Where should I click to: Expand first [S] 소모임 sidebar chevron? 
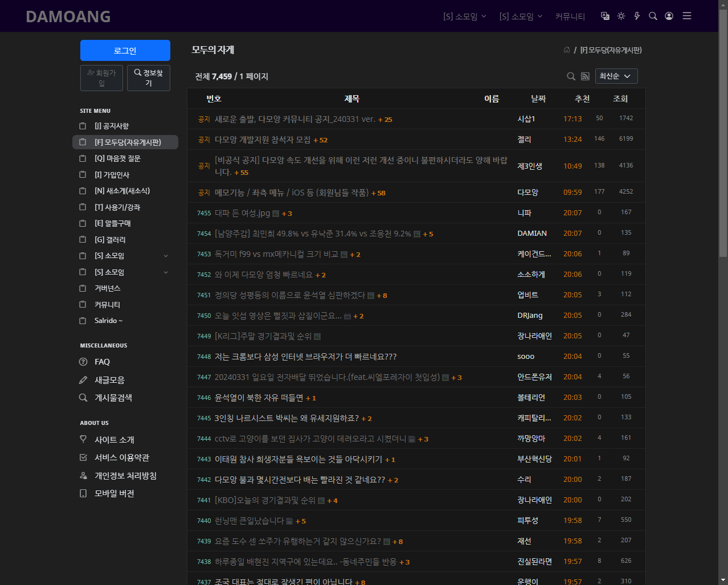coord(166,256)
